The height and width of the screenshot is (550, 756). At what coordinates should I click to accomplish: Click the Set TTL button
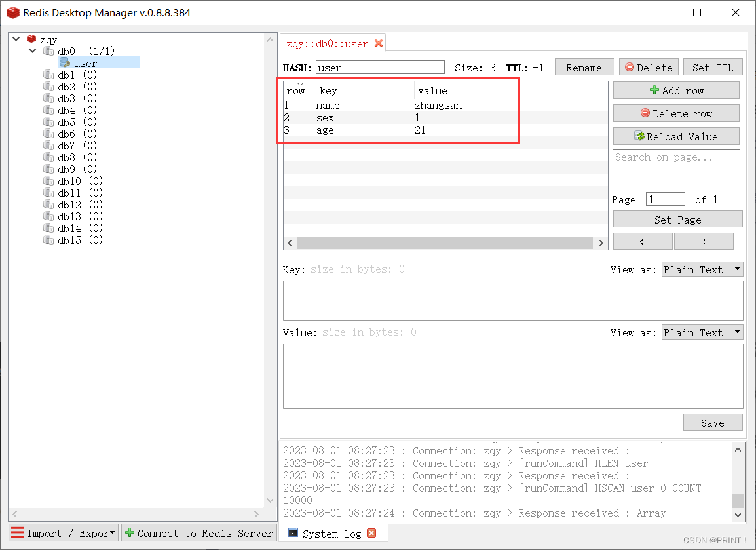[713, 66]
